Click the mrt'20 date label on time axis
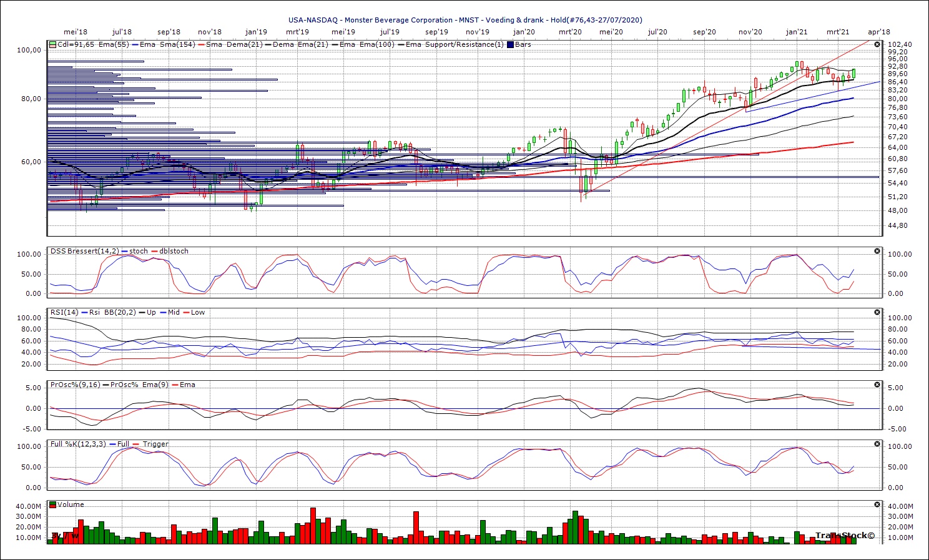929x560 pixels. click(x=570, y=32)
